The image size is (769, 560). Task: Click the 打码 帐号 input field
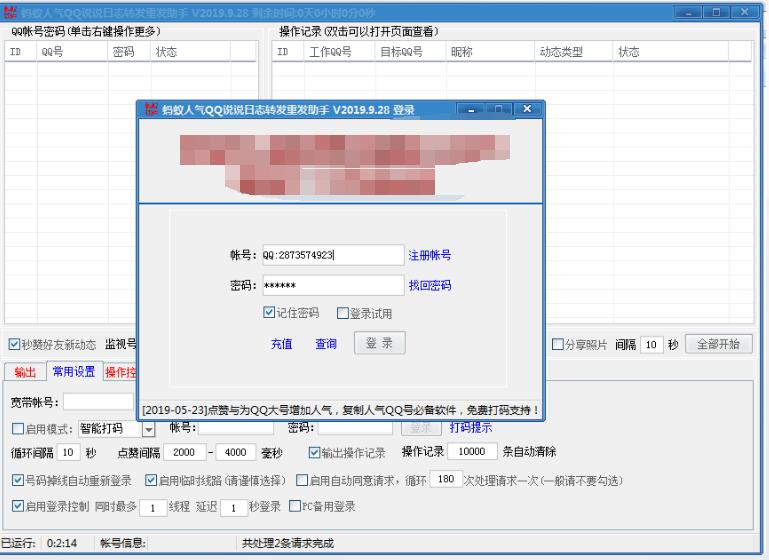[236, 428]
